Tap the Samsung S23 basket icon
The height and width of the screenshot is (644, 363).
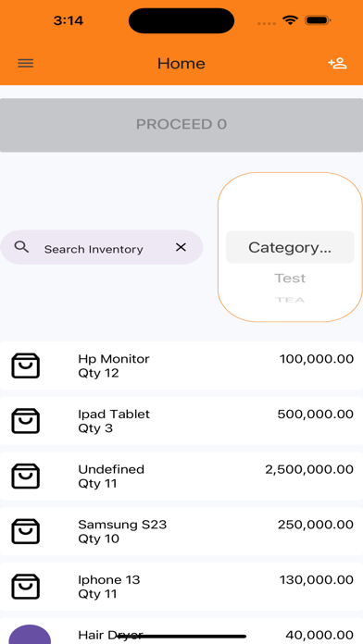click(26, 531)
